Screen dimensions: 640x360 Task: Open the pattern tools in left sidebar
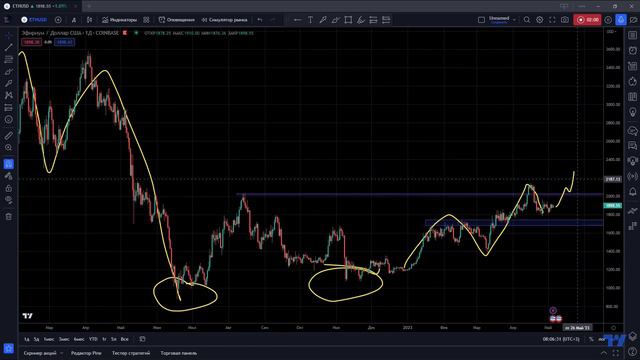point(9,96)
